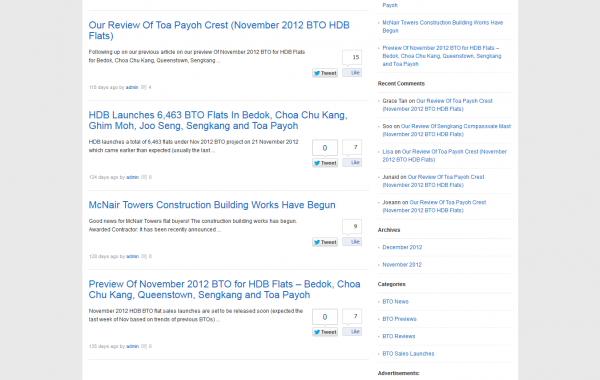Click tweet count 0 on HDB Launches post

click(x=325, y=148)
